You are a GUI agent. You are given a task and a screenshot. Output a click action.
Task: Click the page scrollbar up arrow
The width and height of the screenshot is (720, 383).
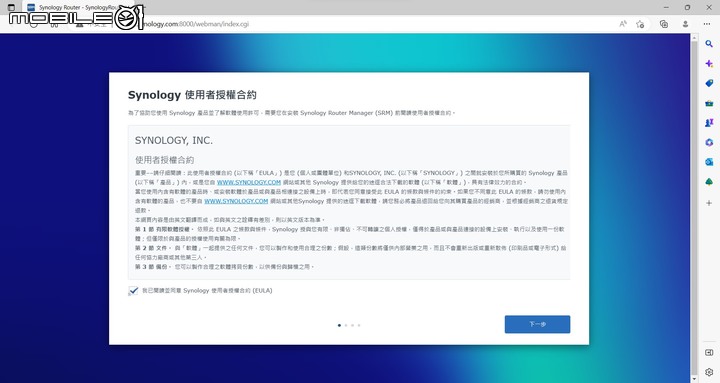693,37
